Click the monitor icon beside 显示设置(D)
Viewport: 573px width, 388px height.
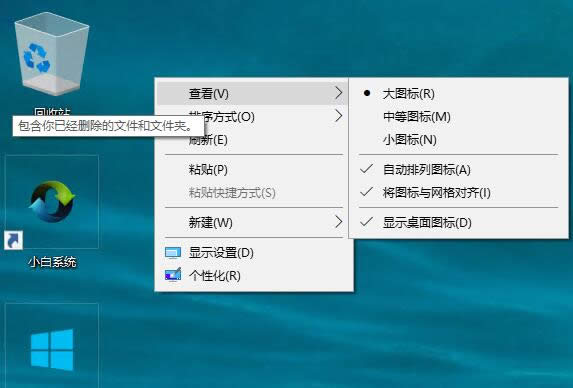173,253
